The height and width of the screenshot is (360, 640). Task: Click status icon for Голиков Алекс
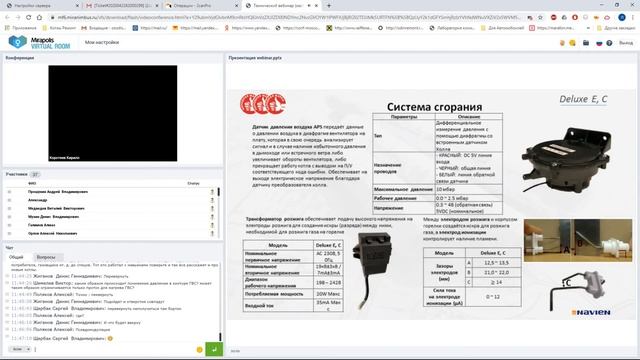[x=212, y=225]
